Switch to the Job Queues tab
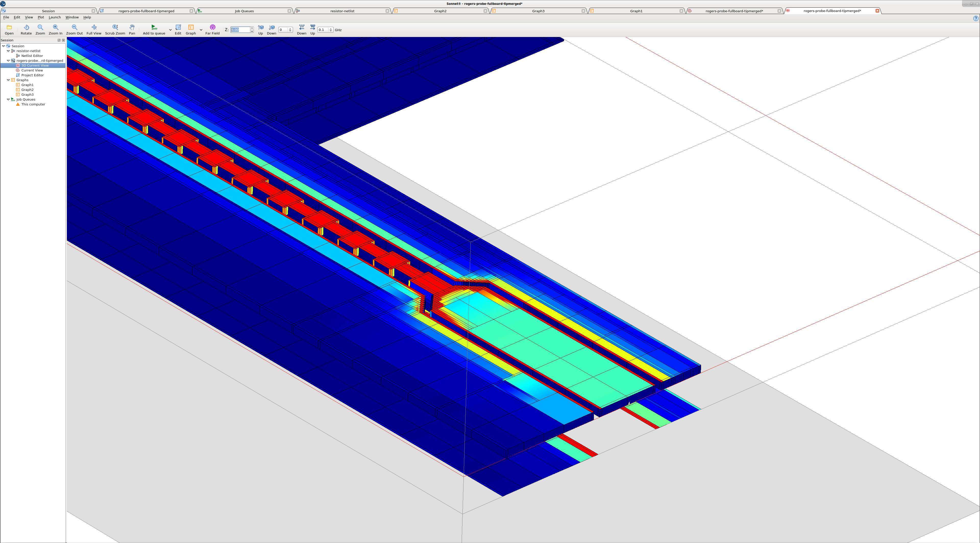The height and width of the screenshot is (543, 980). (x=244, y=11)
